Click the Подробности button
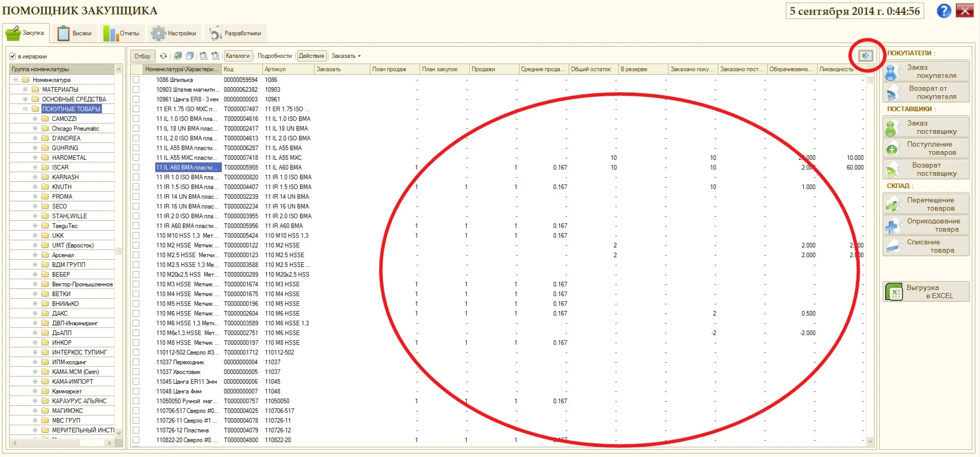Image resolution: width=980 pixels, height=457 pixels. (275, 56)
